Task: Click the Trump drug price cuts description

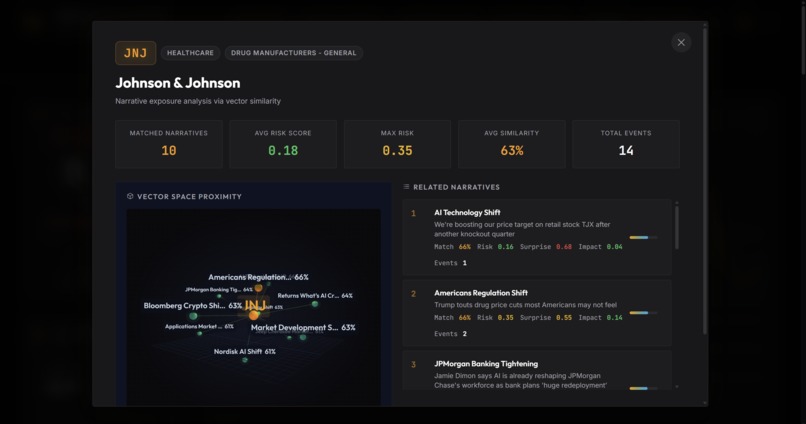Action: click(x=525, y=305)
